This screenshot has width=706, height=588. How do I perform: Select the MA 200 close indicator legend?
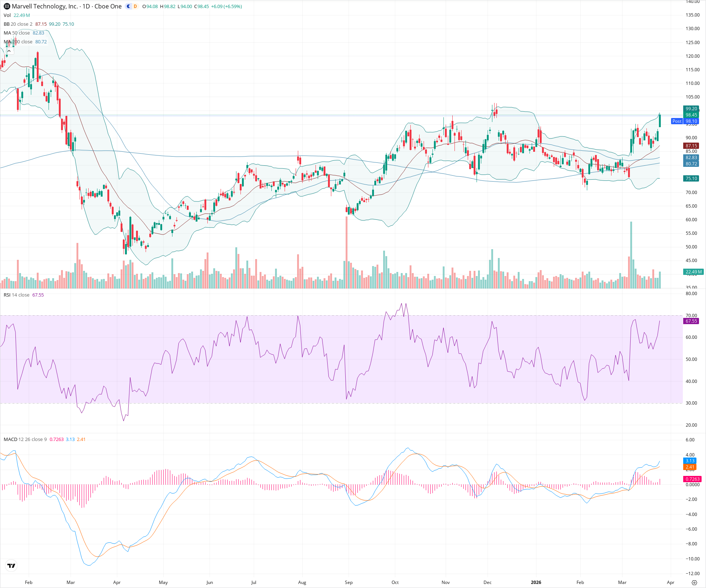click(x=18, y=42)
